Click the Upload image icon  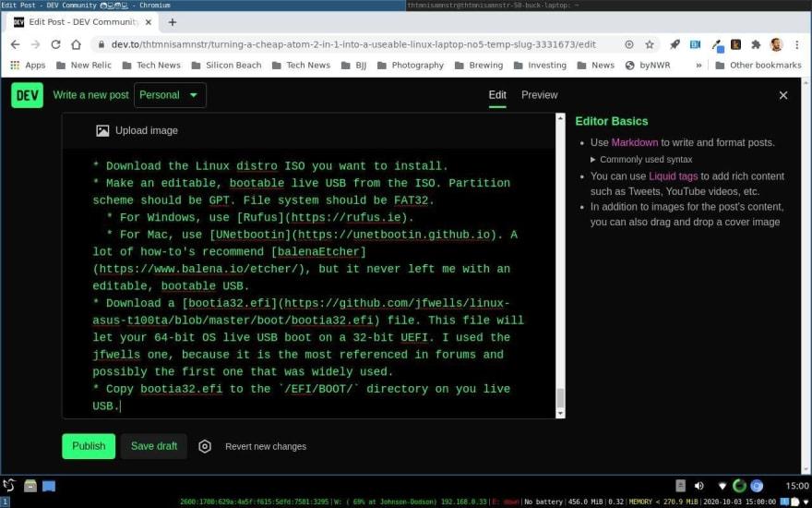click(102, 131)
